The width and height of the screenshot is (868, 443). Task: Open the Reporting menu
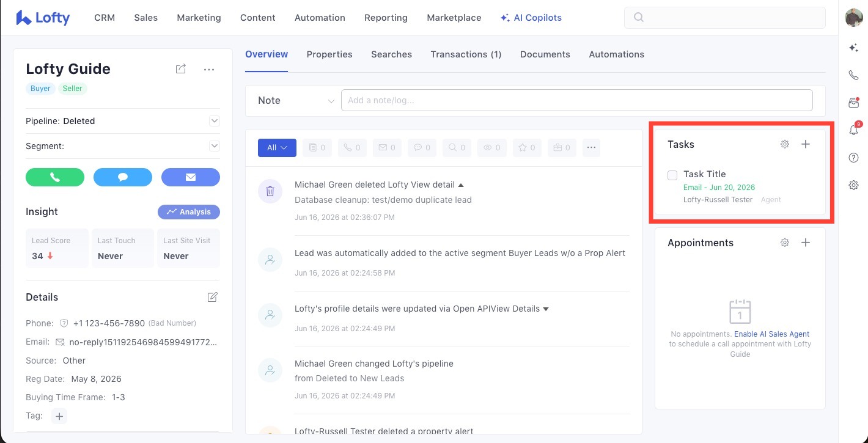pyautogui.click(x=386, y=18)
